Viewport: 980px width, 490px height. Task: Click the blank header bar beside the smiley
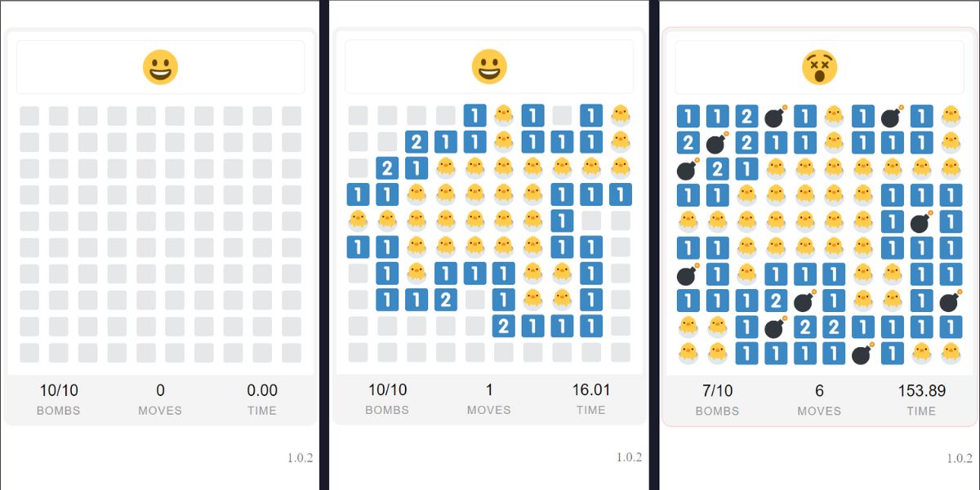(x=90, y=65)
